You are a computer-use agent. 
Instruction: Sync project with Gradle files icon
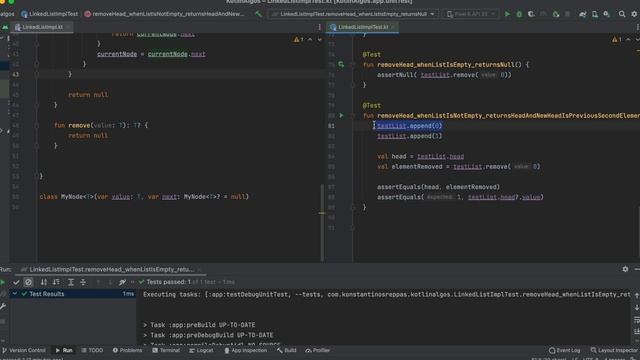pos(583,14)
